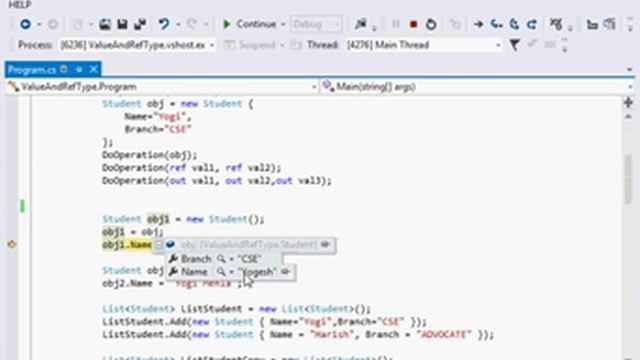Click the DoOperation(obj); line
Image resolution: width=640 pixels, height=360 pixels.
click(x=150, y=155)
